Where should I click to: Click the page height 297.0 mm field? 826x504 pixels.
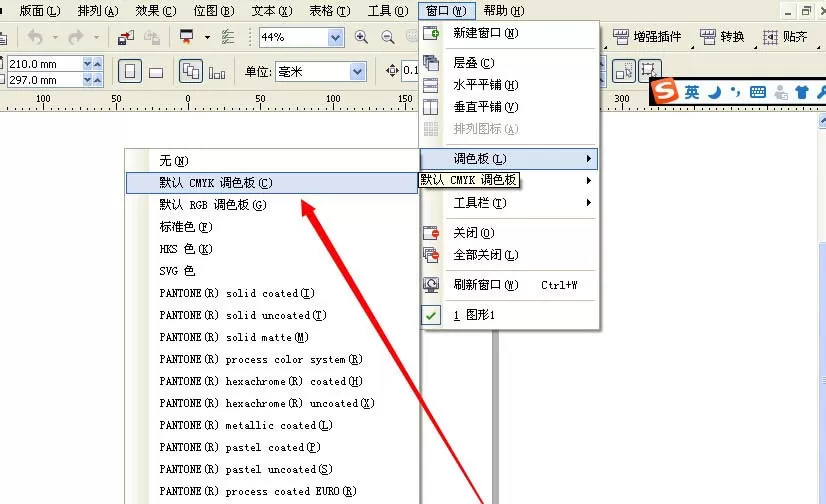45,80
